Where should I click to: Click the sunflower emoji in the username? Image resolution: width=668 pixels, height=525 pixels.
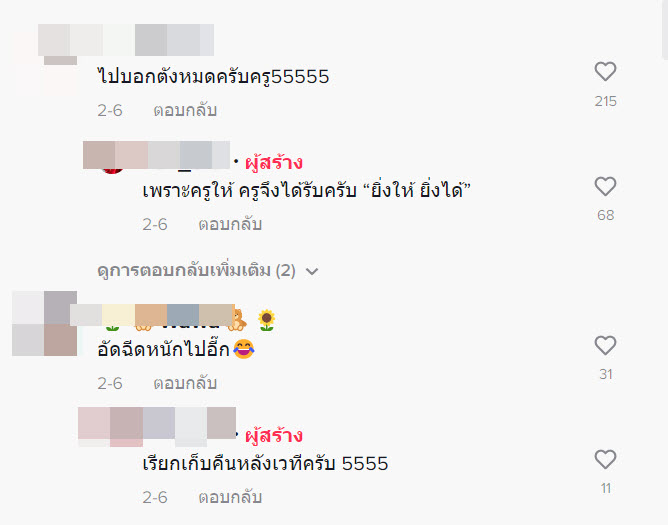(x=267, y=320)
